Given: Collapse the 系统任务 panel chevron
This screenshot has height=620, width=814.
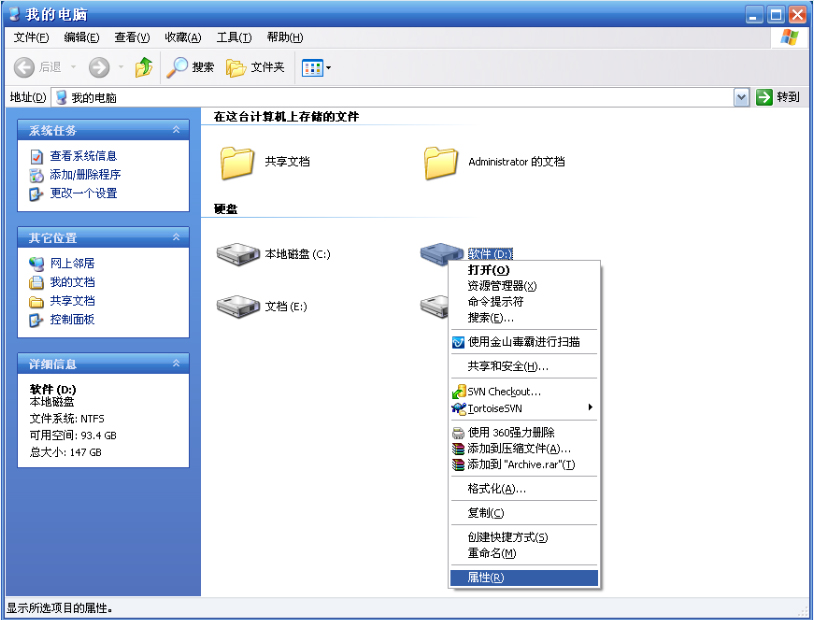Looking at the screenshot, I should 177,130.
